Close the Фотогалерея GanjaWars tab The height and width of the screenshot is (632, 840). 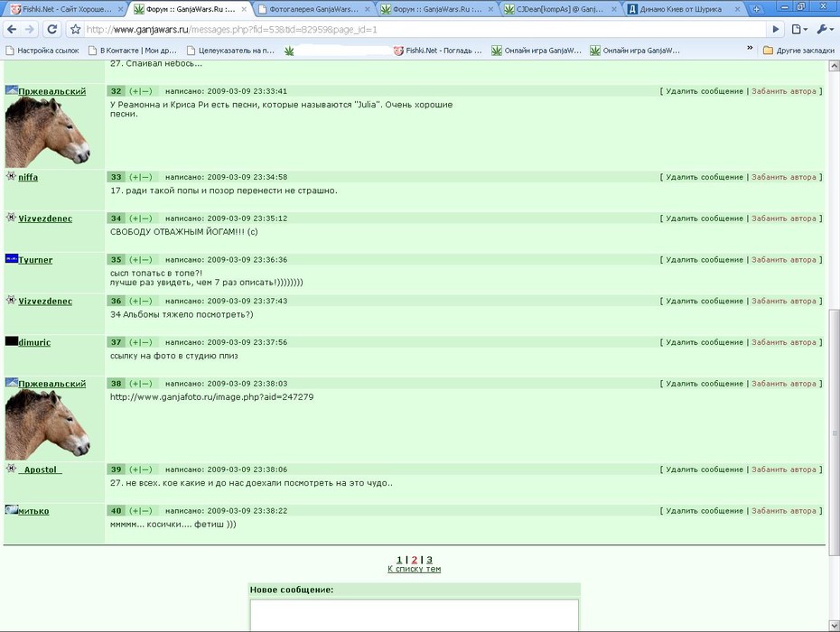click(x=368, y=9)
